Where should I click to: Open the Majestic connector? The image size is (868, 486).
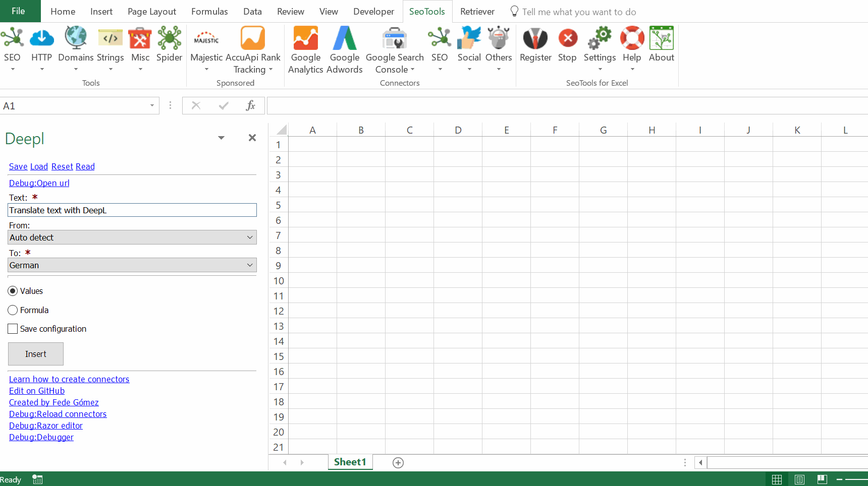[x=206, y=38]
